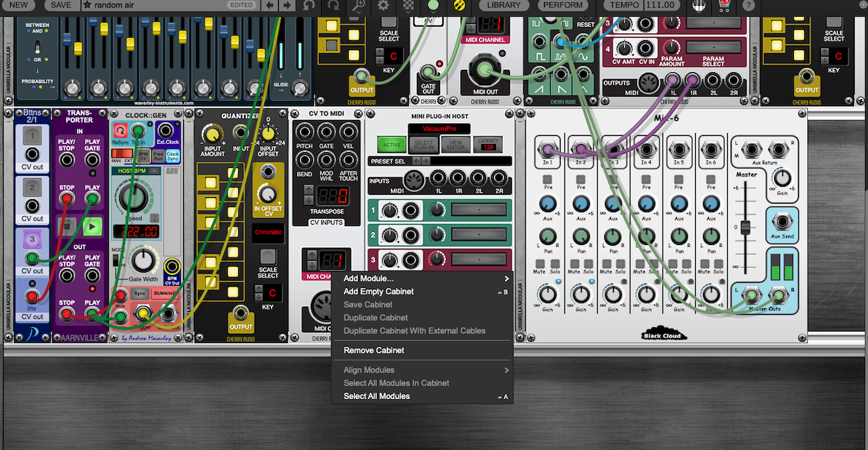The image size is (868, 450).
Task: Click SELECT PLUG-IN on Mini Plug-In Host
Action: (424, 145)
